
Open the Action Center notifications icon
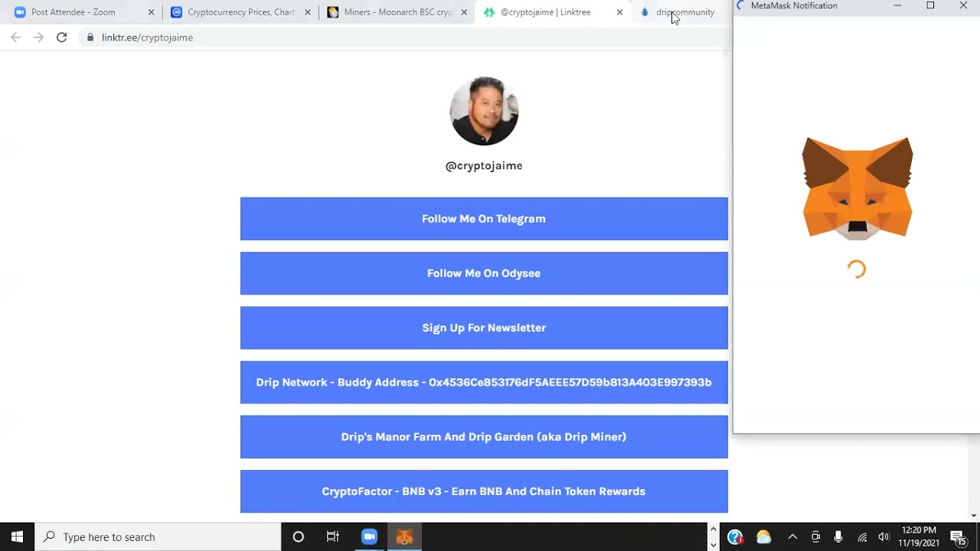point(958,537)
